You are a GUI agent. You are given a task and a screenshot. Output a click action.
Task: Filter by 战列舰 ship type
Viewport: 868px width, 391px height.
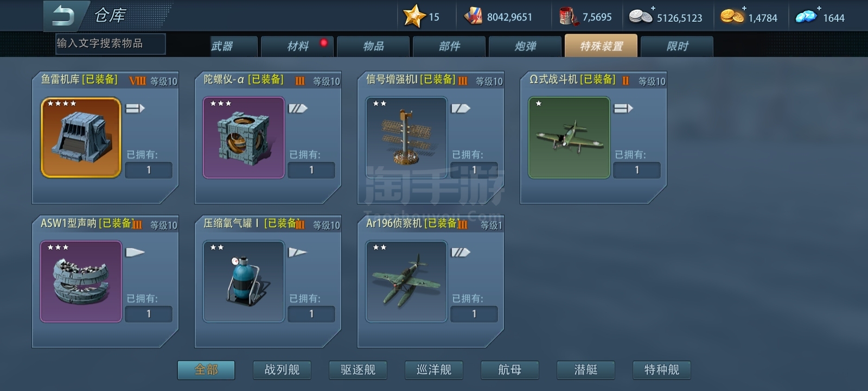click(282, 370)
